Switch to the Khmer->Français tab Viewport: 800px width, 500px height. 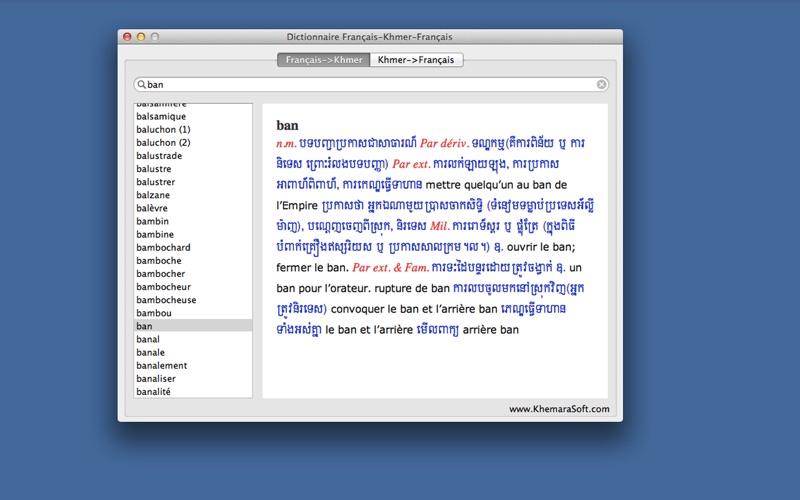click(x=416, y=60)
